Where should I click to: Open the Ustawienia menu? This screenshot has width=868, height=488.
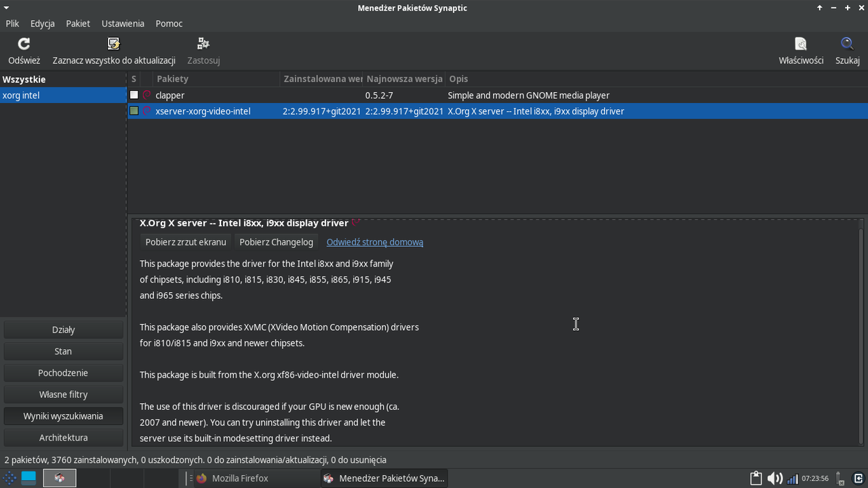pos(123,23)
